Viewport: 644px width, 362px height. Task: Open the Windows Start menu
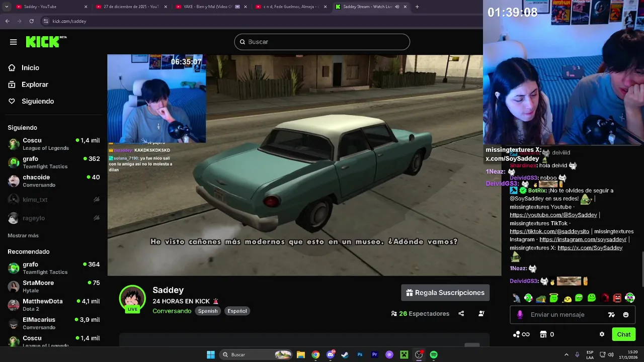click(211, 355)
